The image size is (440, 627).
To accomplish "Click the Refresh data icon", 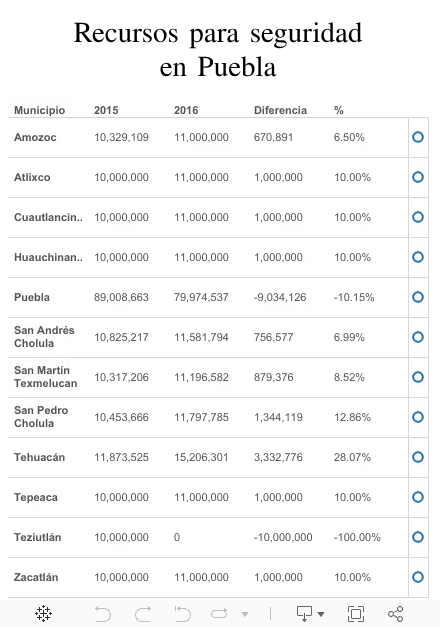I will click(x=219, y=613).
